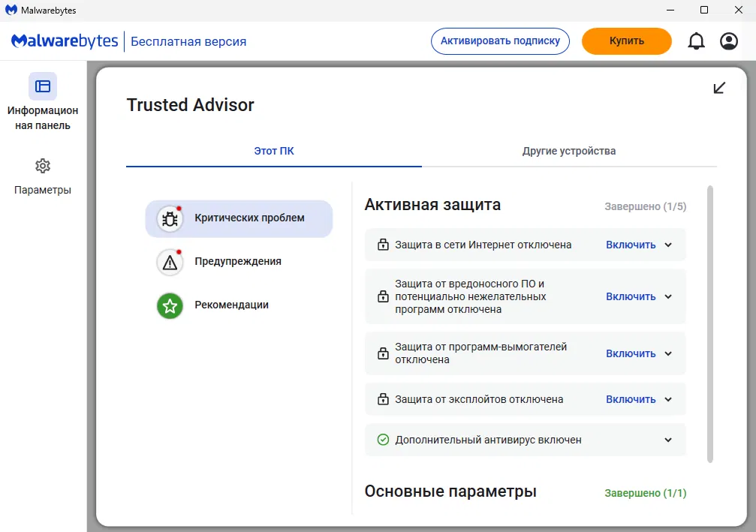
Task: Click the orange Купить button
Action: 626,41
